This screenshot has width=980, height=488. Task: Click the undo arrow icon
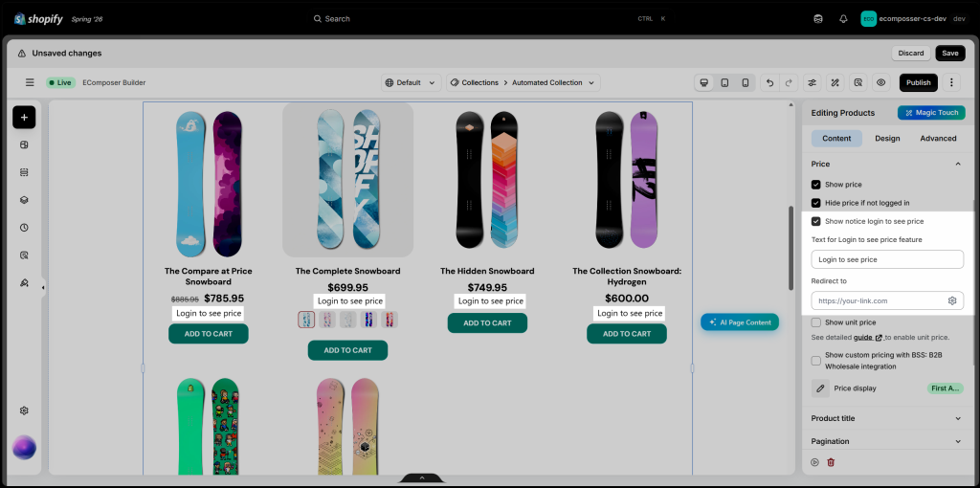click(770, 82)
